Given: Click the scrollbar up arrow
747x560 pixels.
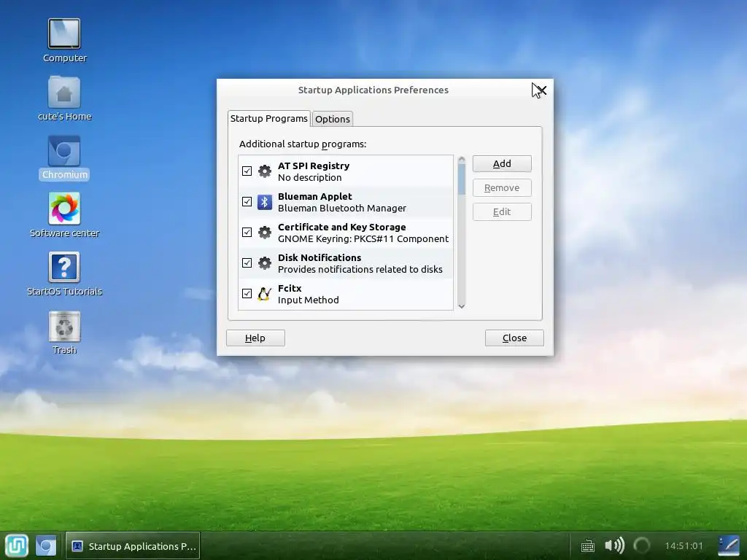Looking at the screenshot, I should (461, 159).
